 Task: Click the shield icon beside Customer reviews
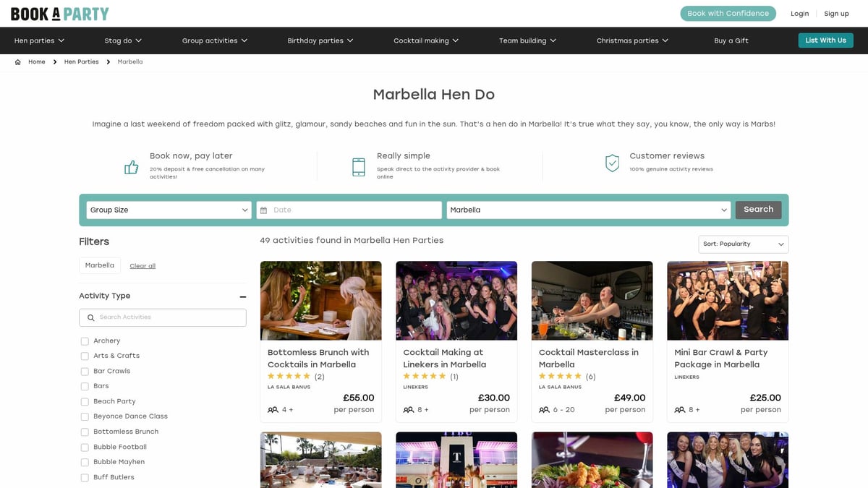coord(611,163)
